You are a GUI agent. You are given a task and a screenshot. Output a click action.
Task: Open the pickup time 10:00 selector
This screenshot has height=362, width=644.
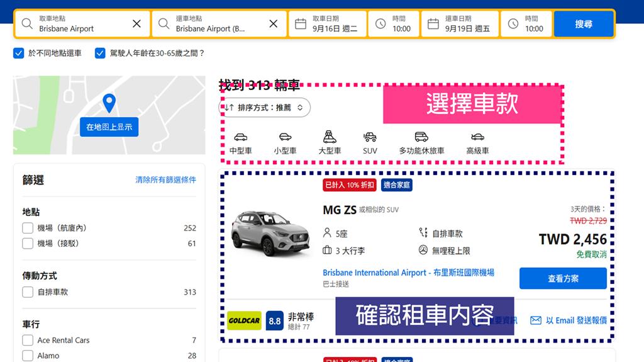point(394,24)
